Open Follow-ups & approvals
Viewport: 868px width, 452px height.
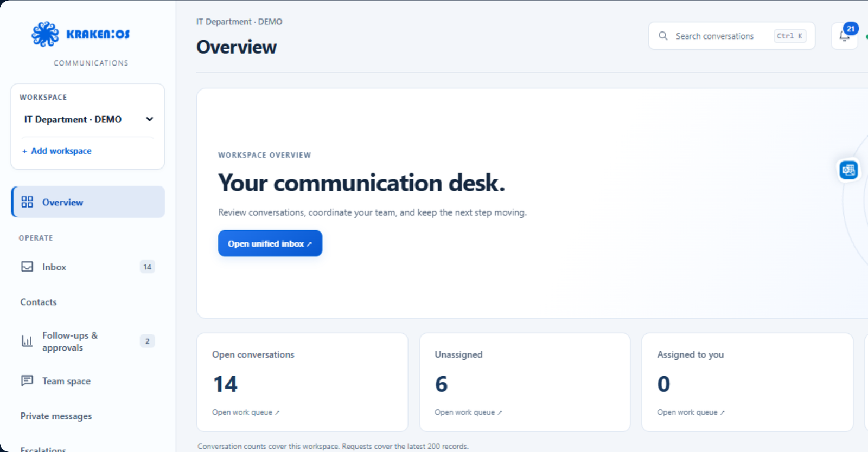[x=88, y=341]
